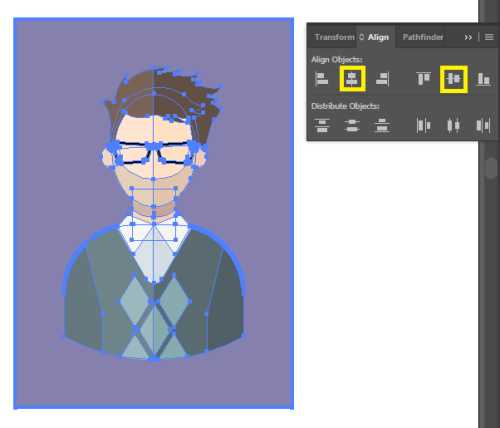Select Horizontal Distribute Left icon
This screenshot has width=500, height=428.
(423, 125)
